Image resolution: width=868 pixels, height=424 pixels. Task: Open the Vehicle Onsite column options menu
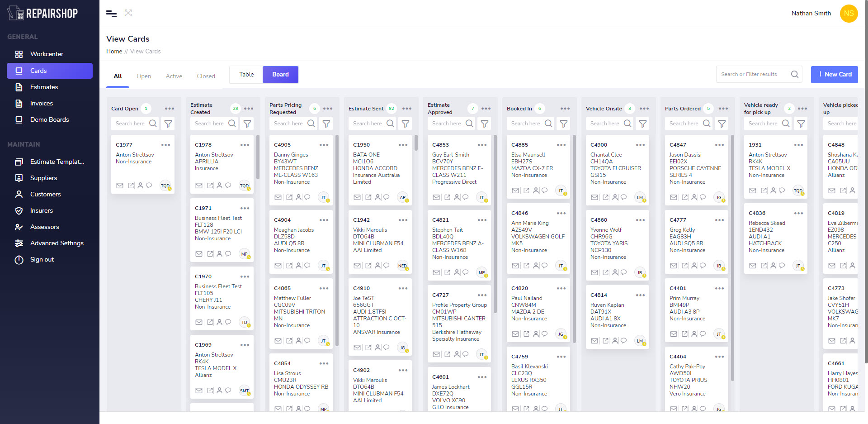point(644,109)
